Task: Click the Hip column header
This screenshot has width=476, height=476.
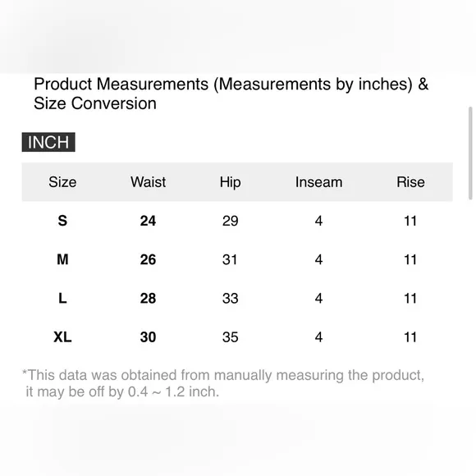Action: click(230, 182)
